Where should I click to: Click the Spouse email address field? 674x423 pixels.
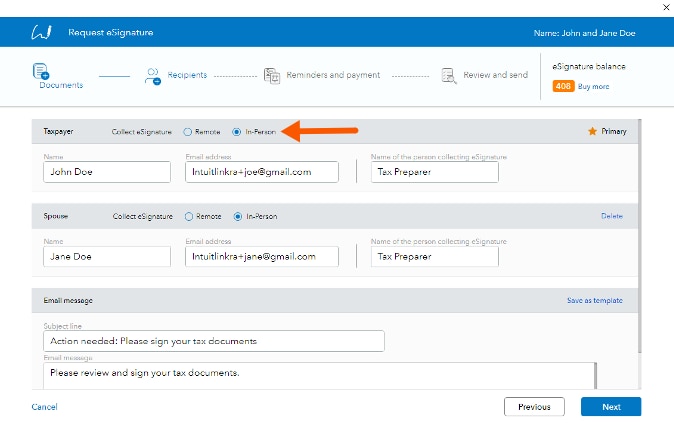(262, 257)
